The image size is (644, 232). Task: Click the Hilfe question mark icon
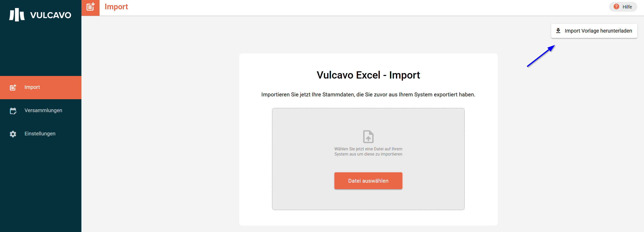[x=616, y=7]
